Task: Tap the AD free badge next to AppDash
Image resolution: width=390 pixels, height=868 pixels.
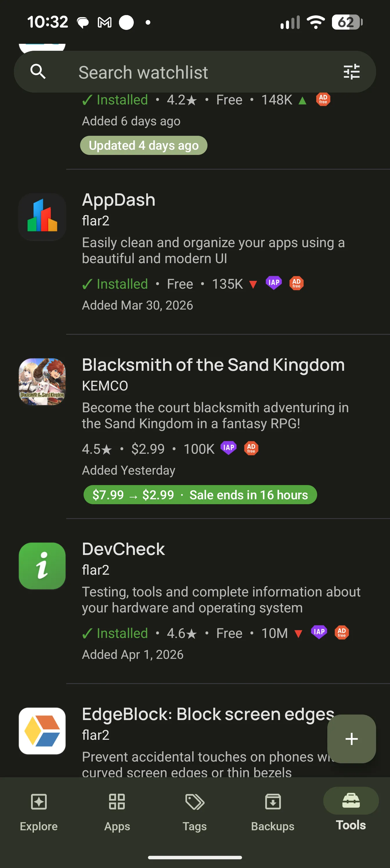Action: 296,283
